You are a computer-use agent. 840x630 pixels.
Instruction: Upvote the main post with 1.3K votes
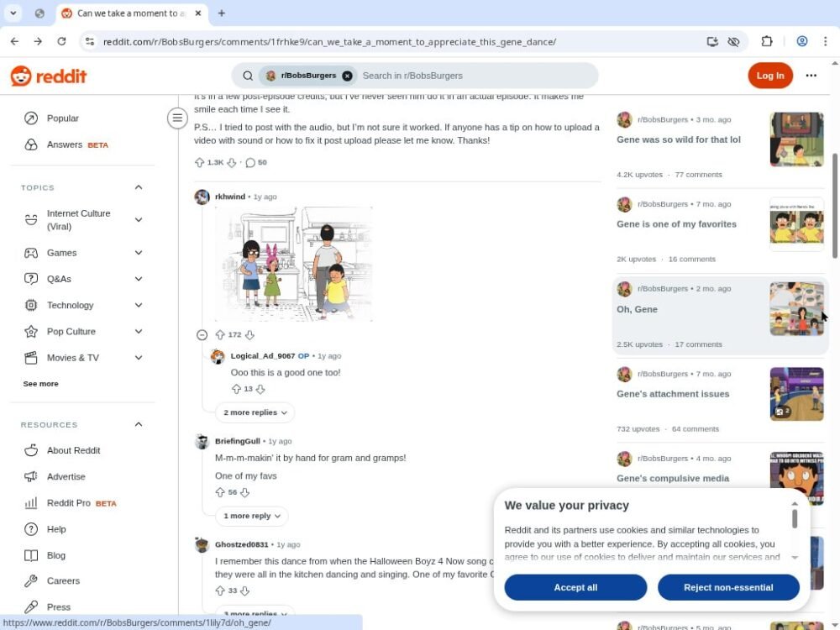coord(199,162)
